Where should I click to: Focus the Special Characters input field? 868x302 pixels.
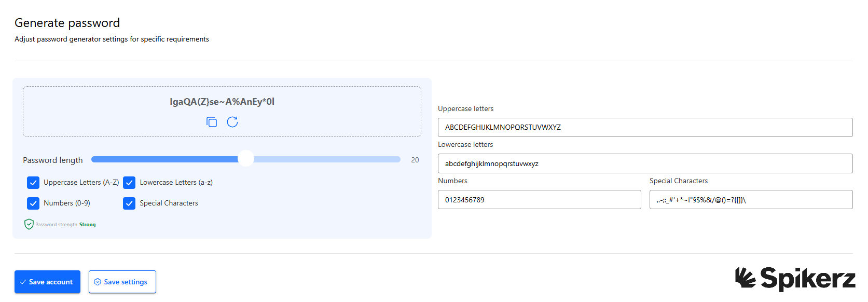pos(751,200)
